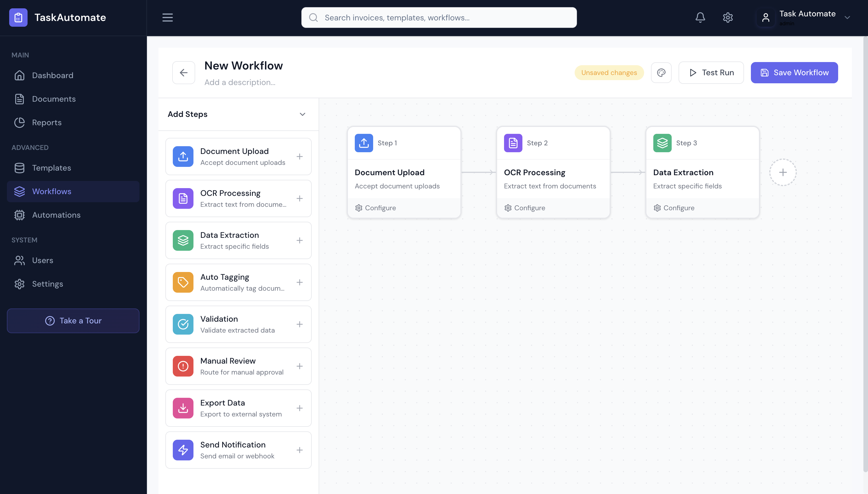Open the theme palette picker
The height and width of the screenshot is (494, 868).
661,72
